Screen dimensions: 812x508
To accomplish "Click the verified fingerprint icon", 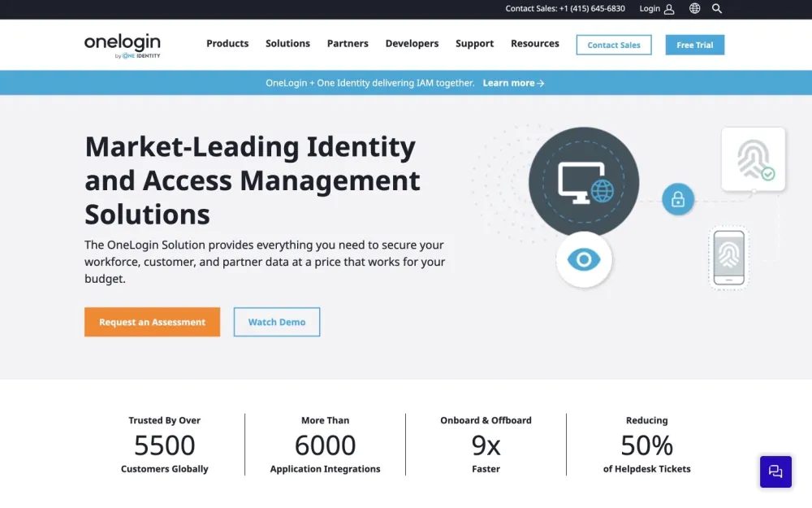I will click(753, 158).
